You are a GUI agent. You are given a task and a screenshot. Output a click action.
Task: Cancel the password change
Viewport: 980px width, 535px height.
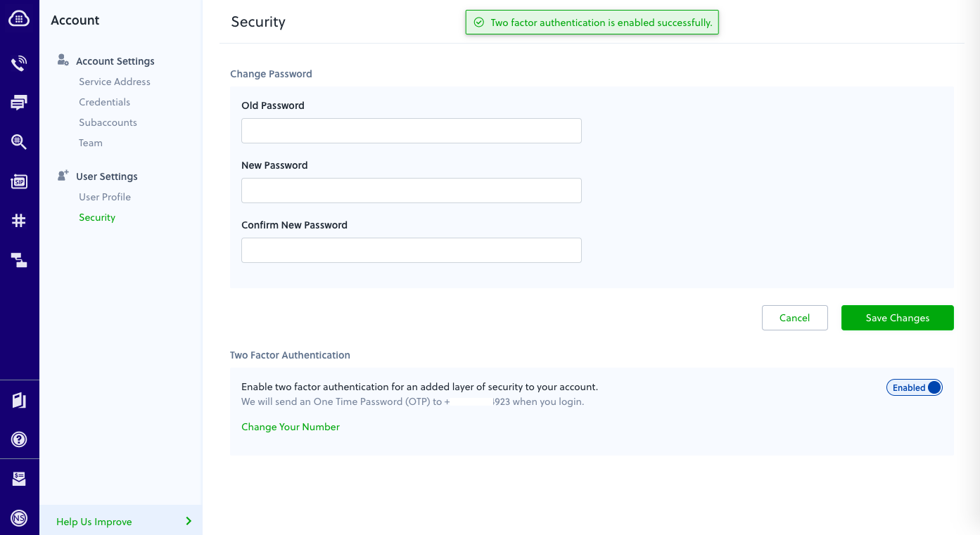point(794,318)
